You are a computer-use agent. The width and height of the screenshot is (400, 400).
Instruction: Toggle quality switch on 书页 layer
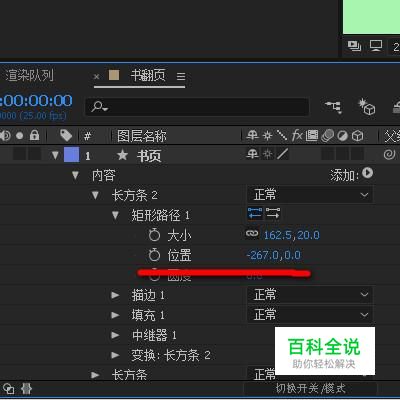[283, 154]
